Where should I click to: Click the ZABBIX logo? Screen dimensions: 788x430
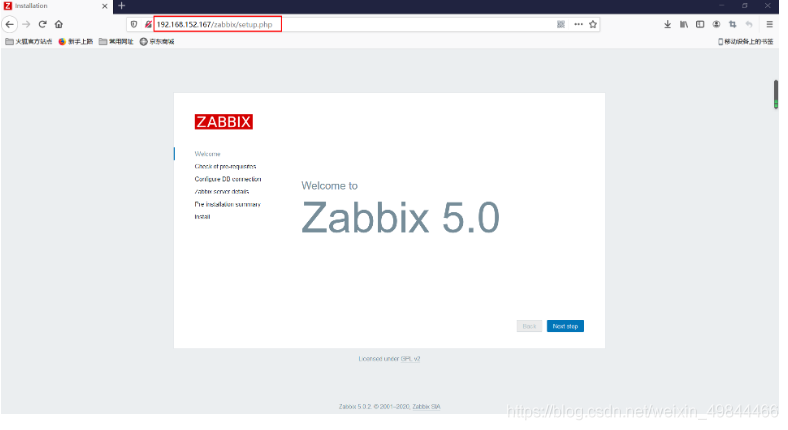coord(224,122)
